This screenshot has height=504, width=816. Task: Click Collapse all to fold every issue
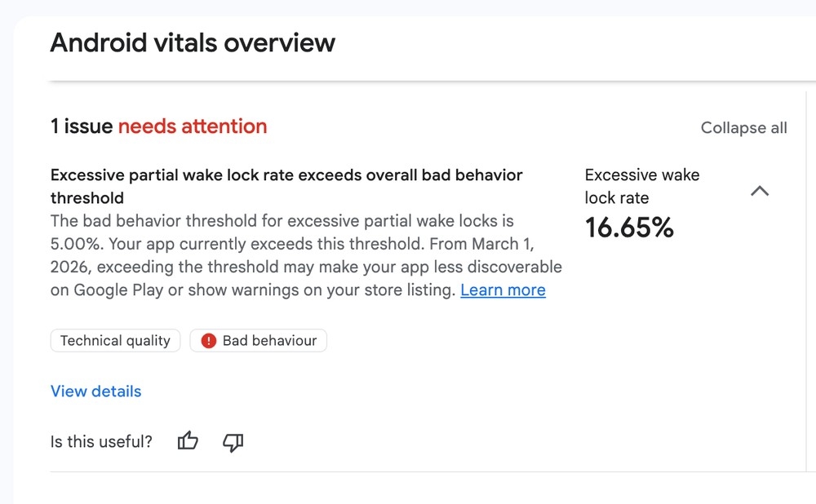click(743, 128)
